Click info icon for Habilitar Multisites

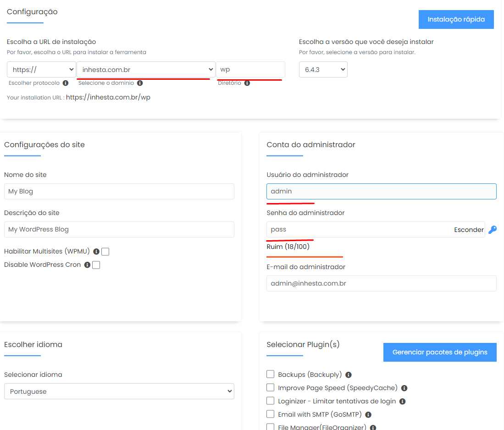pos(96,251)
